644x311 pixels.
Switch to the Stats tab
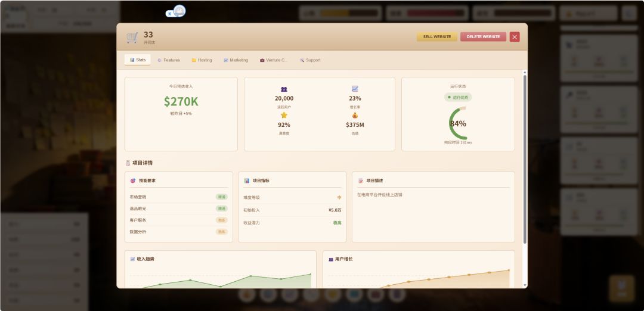[137, 60]
